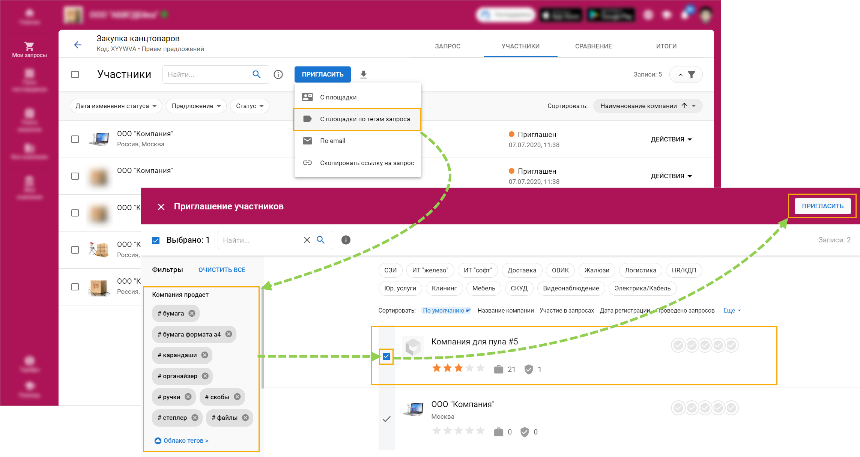Image resolution: width=860 pixels, height=457 pixels.
Task: Click the filter funnel icon near record count
Action: 690,75
